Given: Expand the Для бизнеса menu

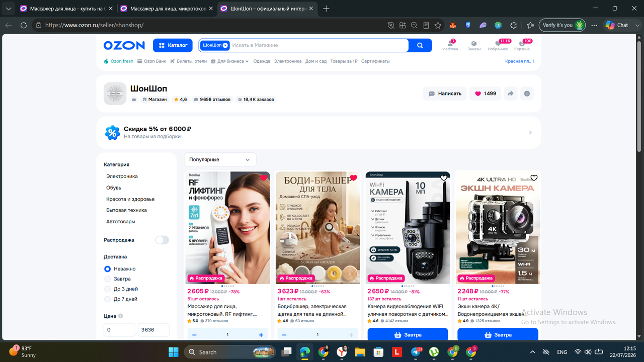Looking at the screenshot, I should pos(230,61).
